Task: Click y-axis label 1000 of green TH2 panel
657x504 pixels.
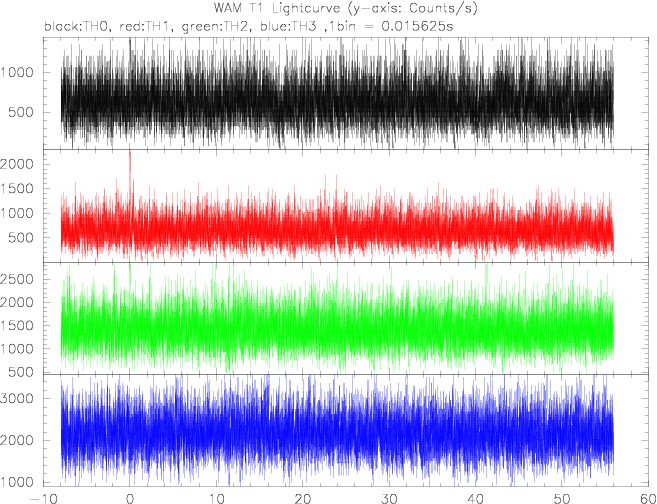Action: point(16,349)
